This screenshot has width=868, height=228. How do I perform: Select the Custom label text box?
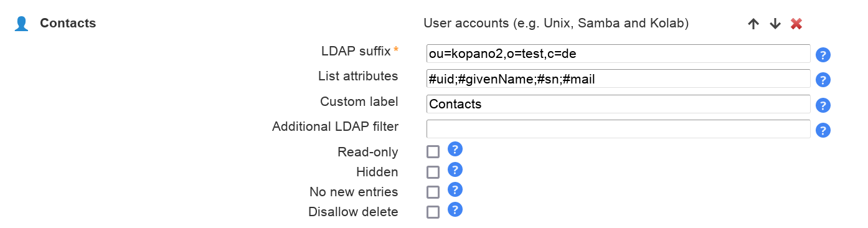click(618, 104)
